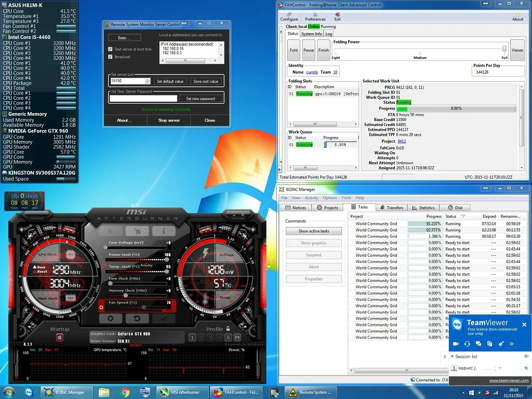Switch to BOINC Projects tab

[x=327, y=207]
